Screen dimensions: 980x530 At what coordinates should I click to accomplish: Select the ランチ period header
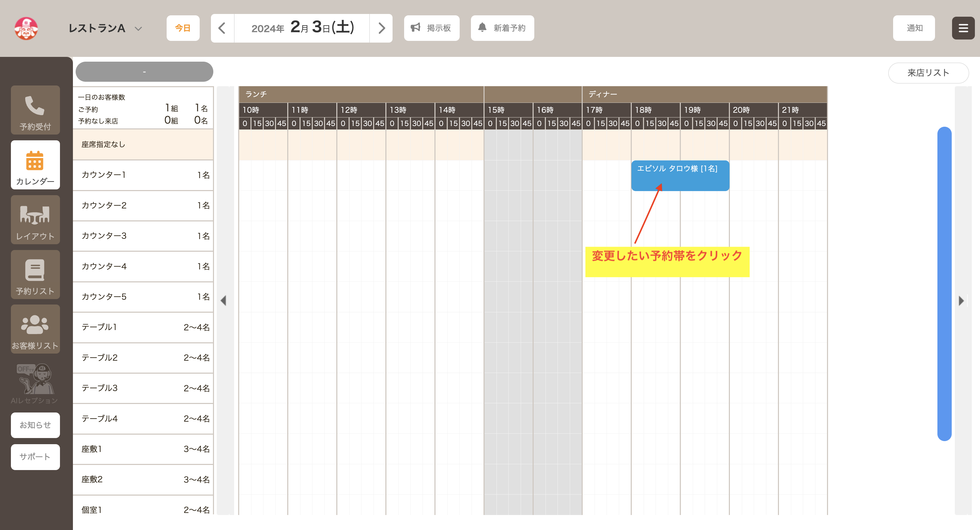[x=361, y=94]
